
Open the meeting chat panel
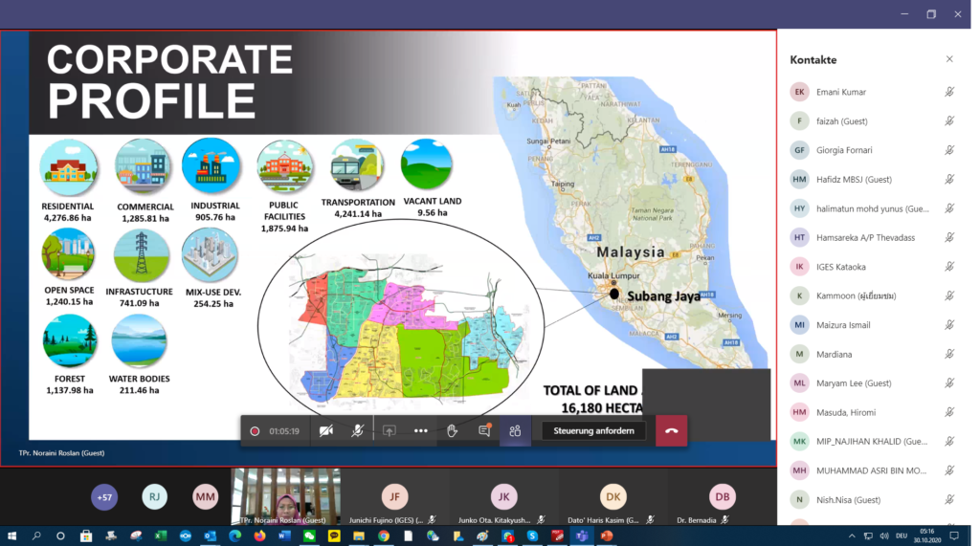click(484, 431)
